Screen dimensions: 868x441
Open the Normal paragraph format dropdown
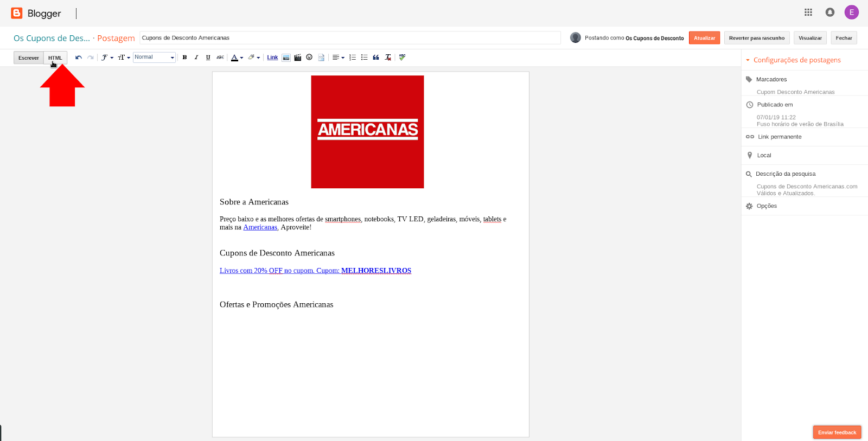coord(154,57)
